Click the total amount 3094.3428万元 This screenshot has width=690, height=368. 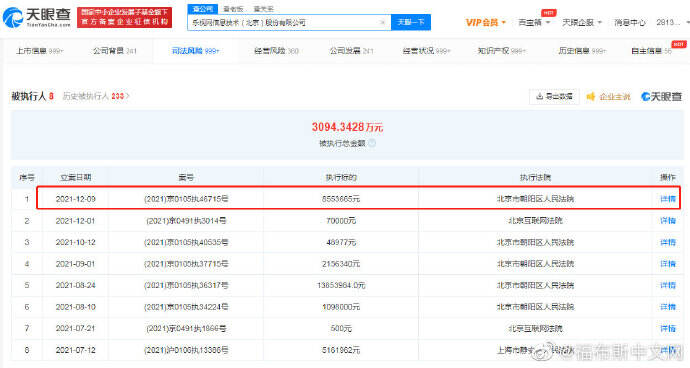pyautogui.click(x=347, y=127)
